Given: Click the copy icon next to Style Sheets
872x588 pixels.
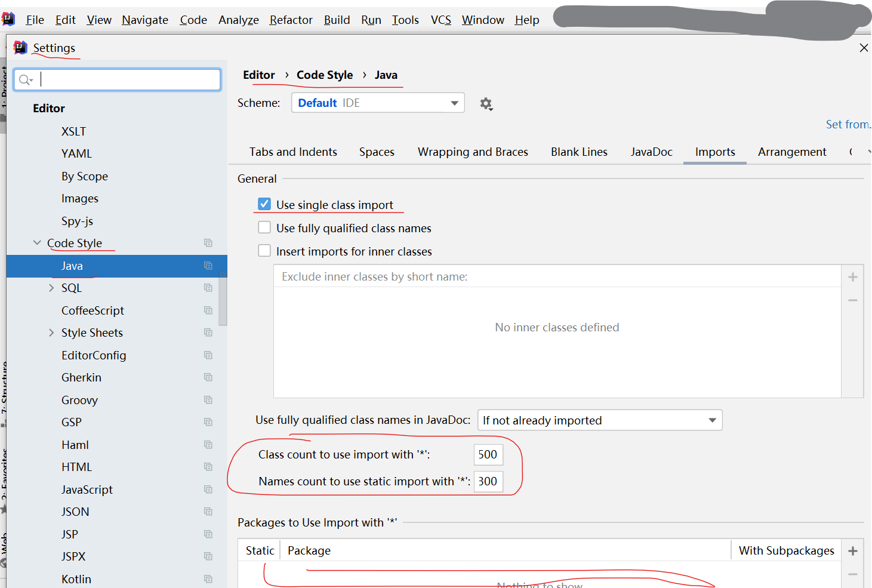Looking at the screenshot, I should [x=208, y=333].
